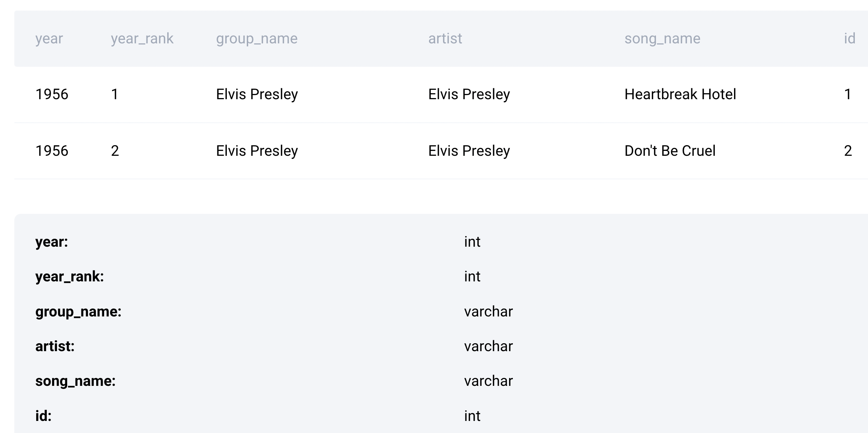
Task: Select artist Elvis Presley in second row
Action: [x=469, y=151]
